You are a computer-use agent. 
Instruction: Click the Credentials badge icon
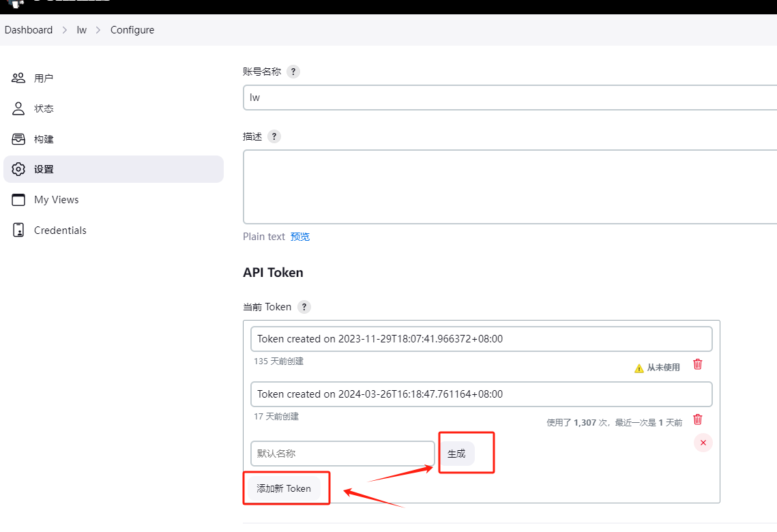click(18, 230)
